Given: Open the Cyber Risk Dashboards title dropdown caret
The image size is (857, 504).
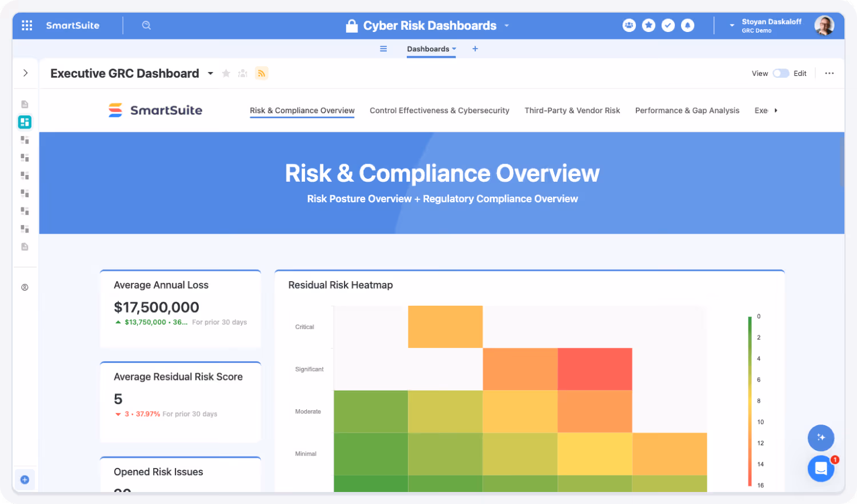Looking at the screenshot, I should (507, 26).
